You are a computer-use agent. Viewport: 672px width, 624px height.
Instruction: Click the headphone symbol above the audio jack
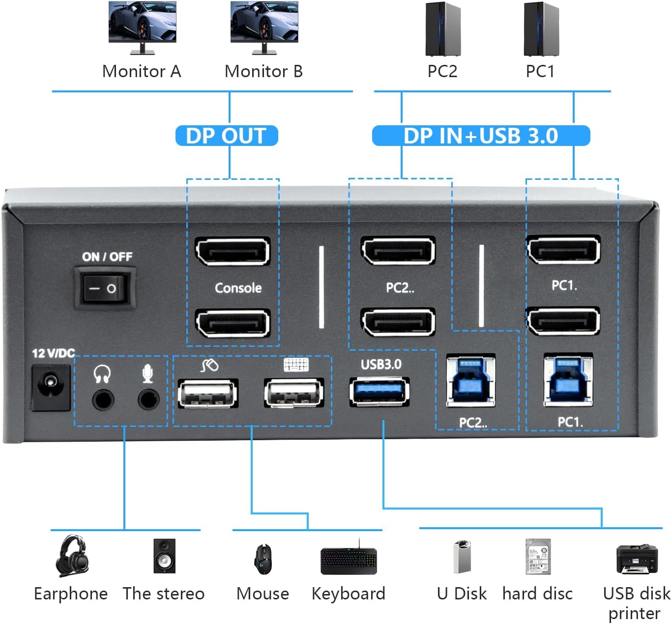102,374
